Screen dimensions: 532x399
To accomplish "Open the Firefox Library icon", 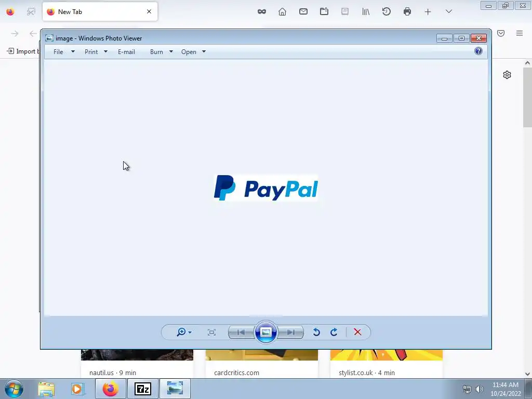I will 366,11.
